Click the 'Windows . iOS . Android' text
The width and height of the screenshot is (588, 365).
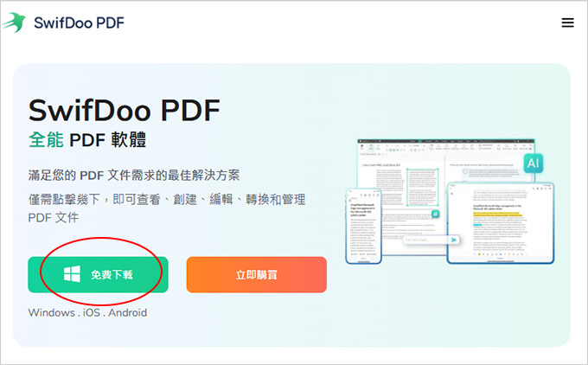[x=87, y=312]
